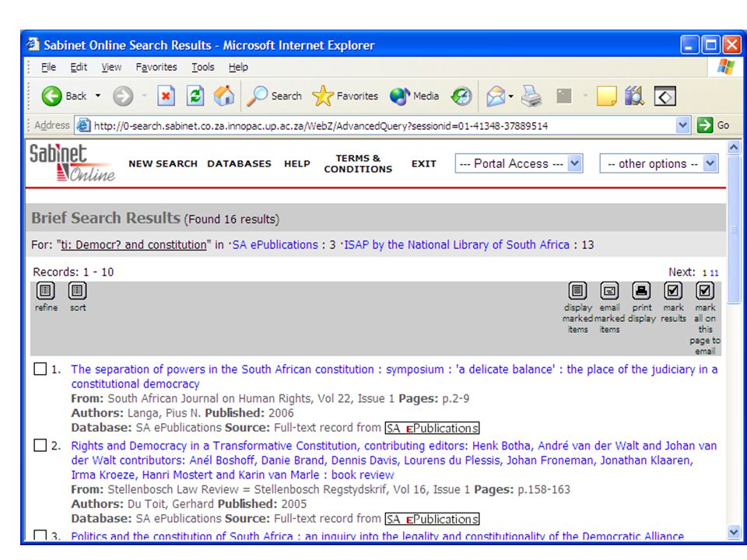Expand the address bar URL history dropdown
Image resolution: width=747 pixels, height=560 pixels.
682,125
